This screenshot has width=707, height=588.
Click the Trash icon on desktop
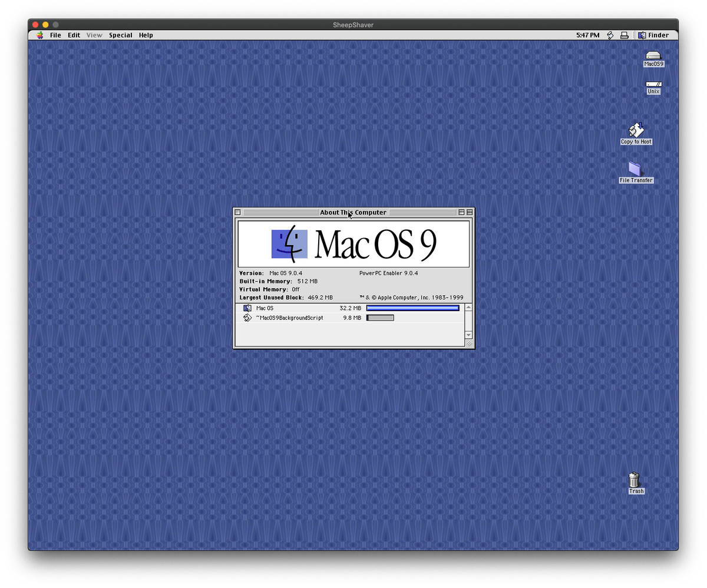pos(635,480)
